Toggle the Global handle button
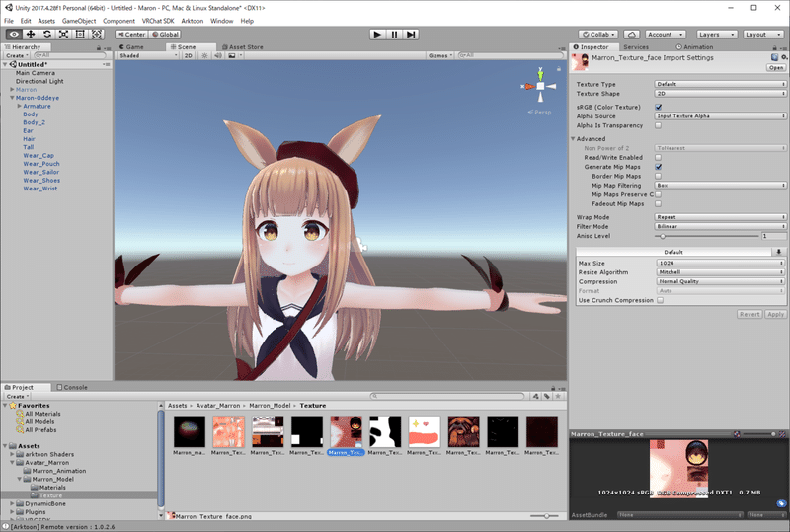The height and width of the screenshot is (532, 790). tap(165, 35)
